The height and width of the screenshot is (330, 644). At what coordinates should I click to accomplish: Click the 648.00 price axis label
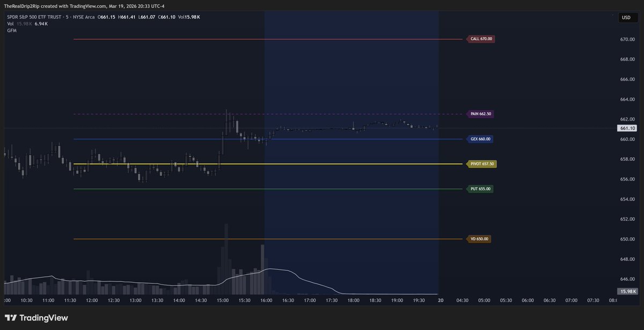pos(628,259)
